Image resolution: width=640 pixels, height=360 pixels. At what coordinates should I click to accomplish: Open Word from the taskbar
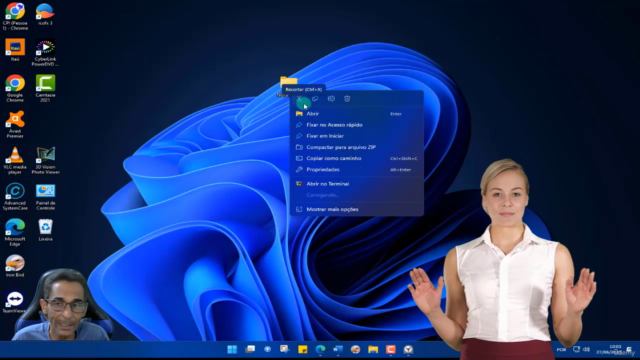coord(338,349)
